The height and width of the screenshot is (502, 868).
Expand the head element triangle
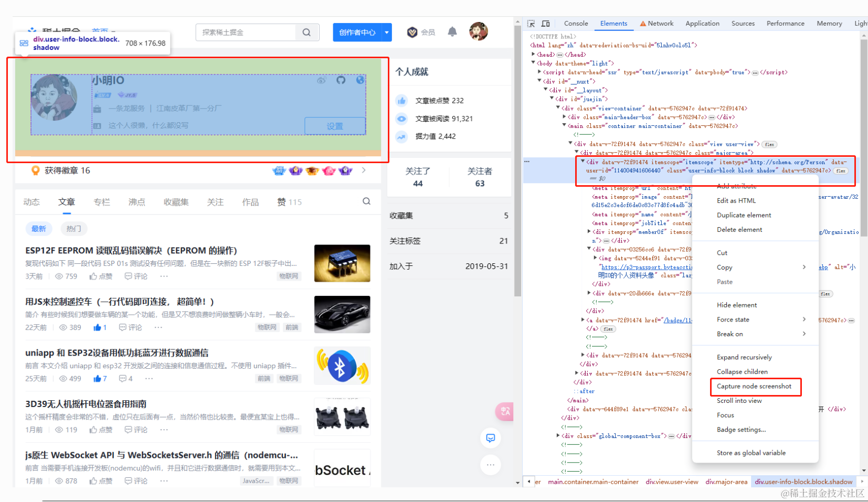(x=533, y=54)
